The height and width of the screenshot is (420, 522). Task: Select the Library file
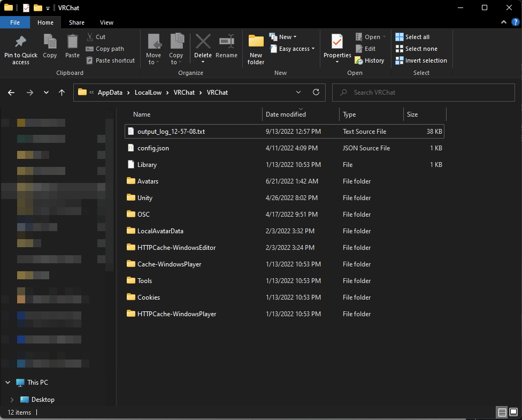click(x=285, y=165)
